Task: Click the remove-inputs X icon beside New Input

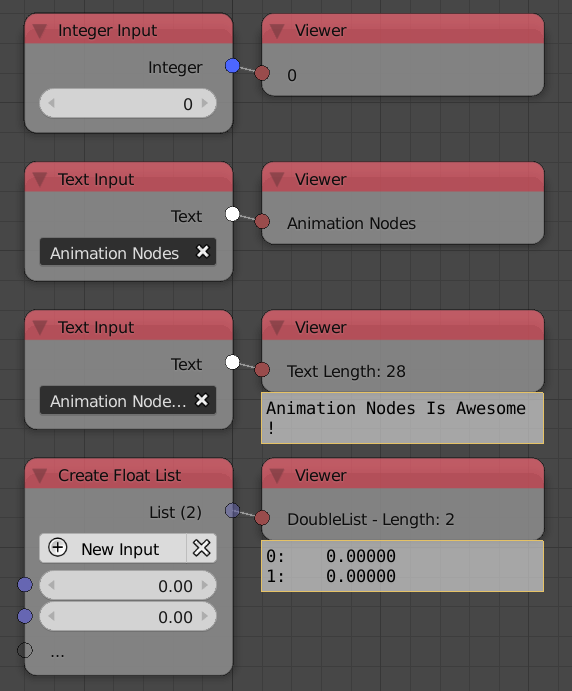Action: [202, 548]
